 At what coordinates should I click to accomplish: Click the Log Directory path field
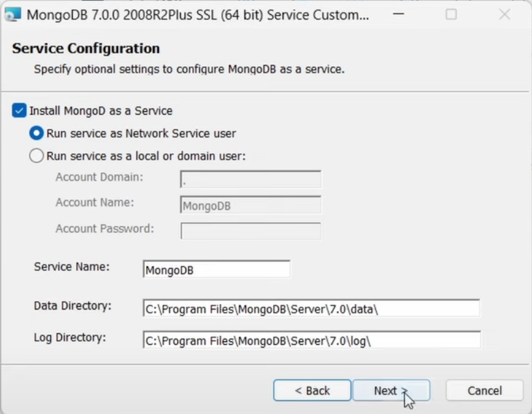(311, 340)
